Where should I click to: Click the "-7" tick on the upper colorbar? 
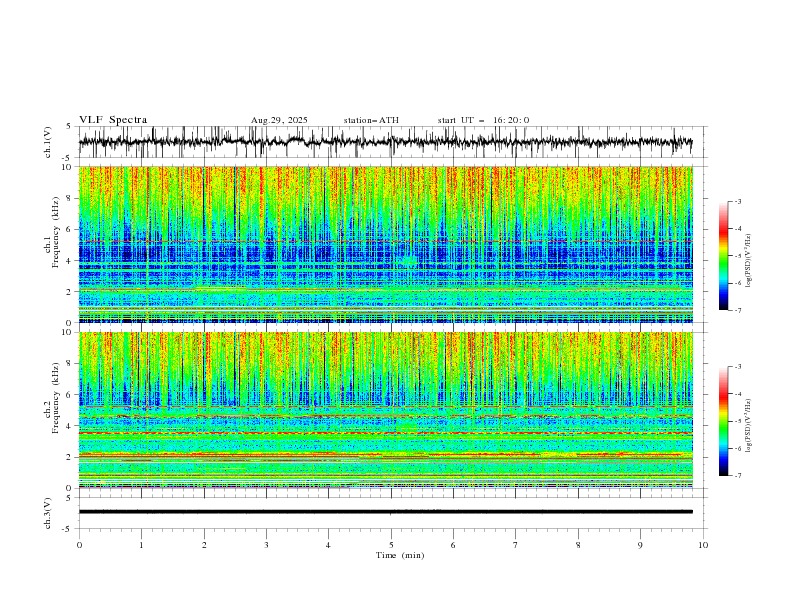(x=738, y=311)
